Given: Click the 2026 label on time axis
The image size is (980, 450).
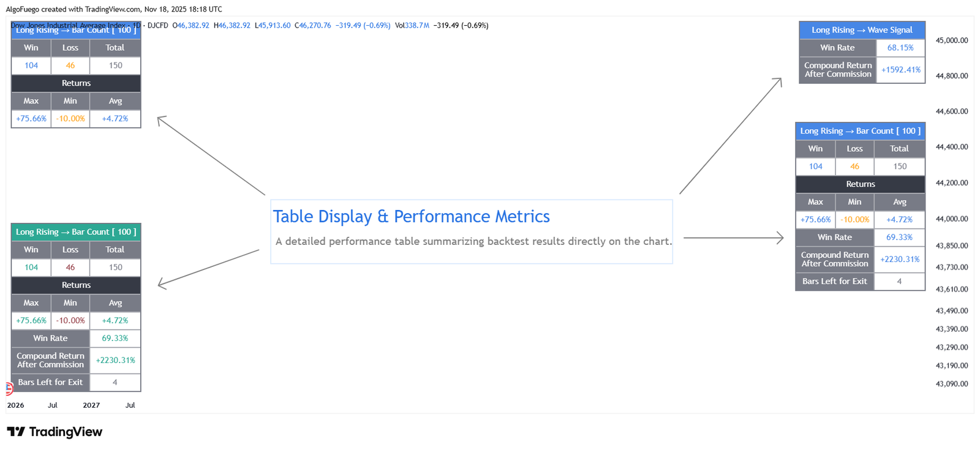Looking at the screenshot, I should coord(15,405).
